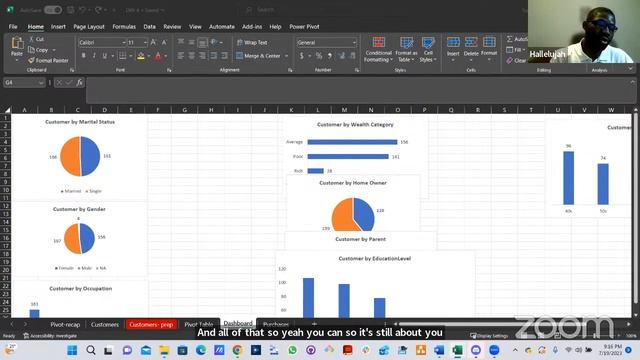Click the Insert cells icon
Image resolution: width=640 pixels, height=360 pixels.
(453, 42)
